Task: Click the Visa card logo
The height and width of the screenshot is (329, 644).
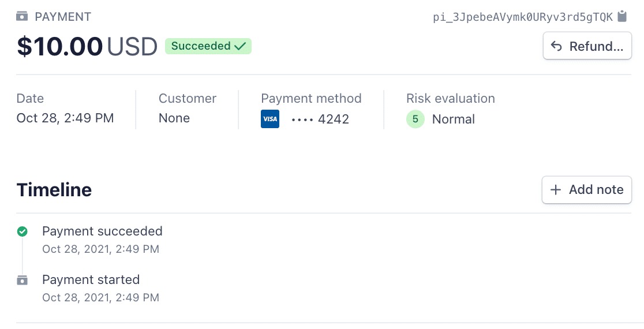Action: [x=270, y=119]
